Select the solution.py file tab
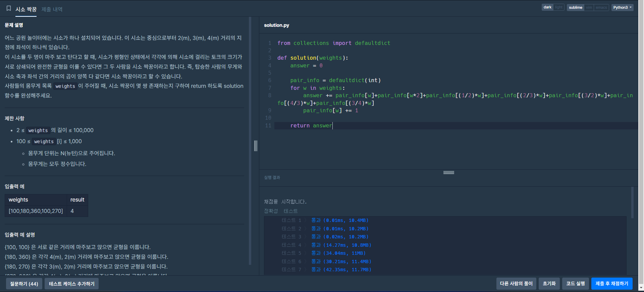This screenshot has height=292, width=644. [276, 25]
